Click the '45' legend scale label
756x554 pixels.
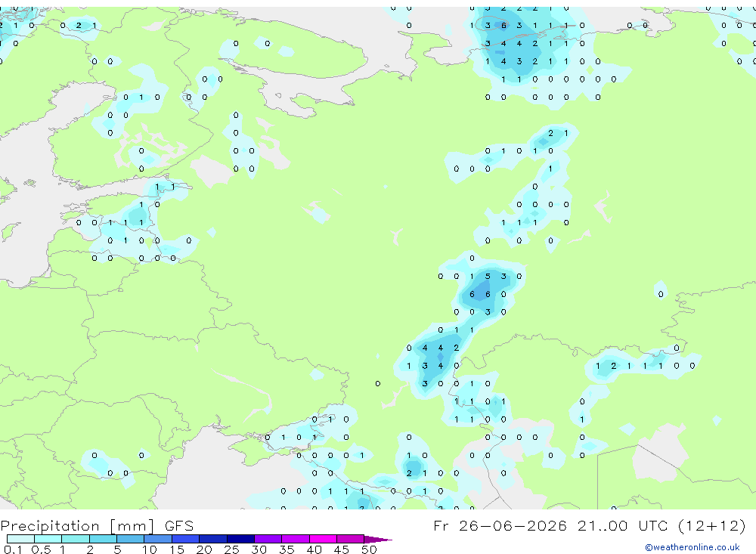pyautogui.click(x=342, y=549)
